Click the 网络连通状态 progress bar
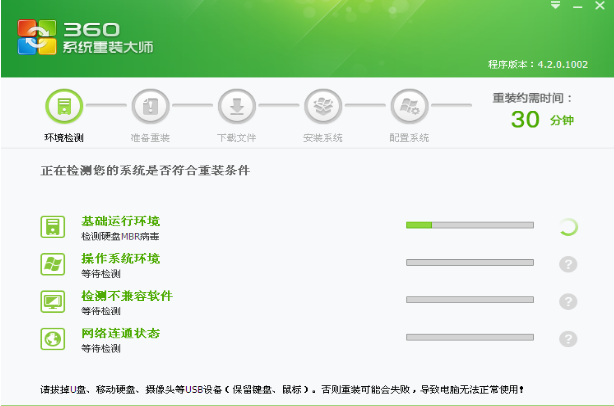Screen dimensions: 614x406 click(469, 337)
